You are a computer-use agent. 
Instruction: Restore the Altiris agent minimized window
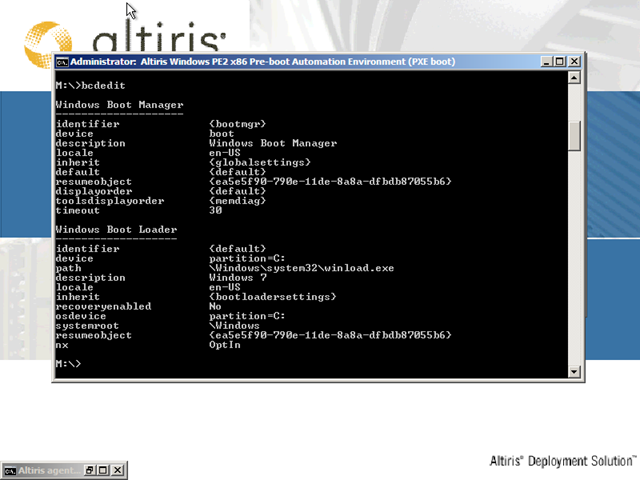pyautogui.click(x=89, y=470)
